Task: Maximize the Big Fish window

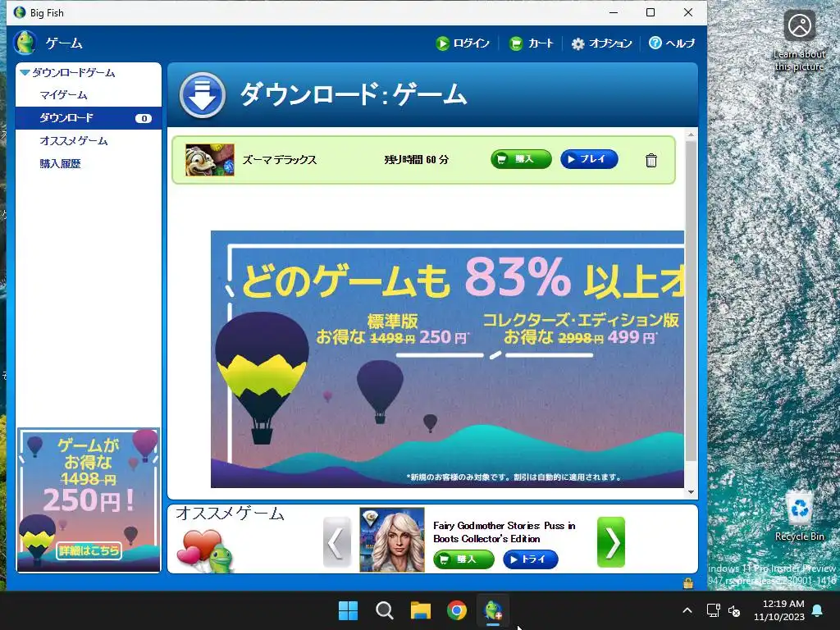Action: 651,12
